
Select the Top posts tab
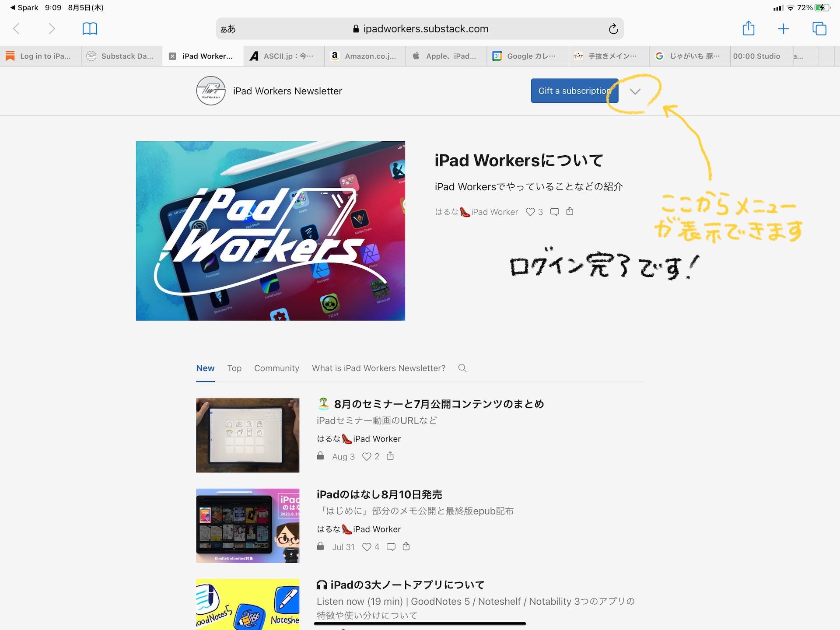tap(234, 368)
